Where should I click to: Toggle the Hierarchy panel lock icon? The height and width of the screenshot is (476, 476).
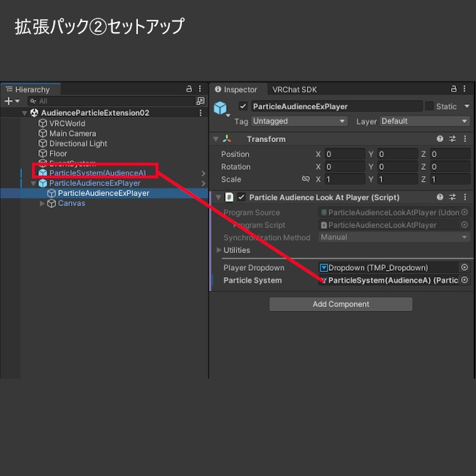point(189,89)
